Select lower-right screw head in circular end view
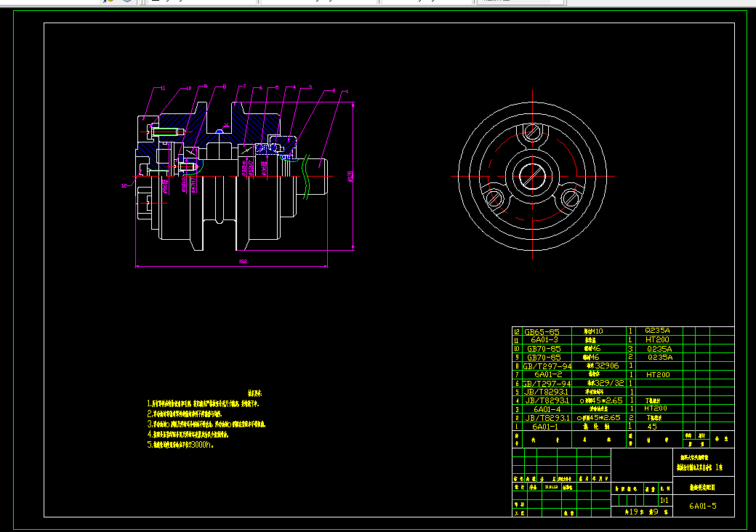The width and height of the screenshot is (756, 532). (571, 198)
